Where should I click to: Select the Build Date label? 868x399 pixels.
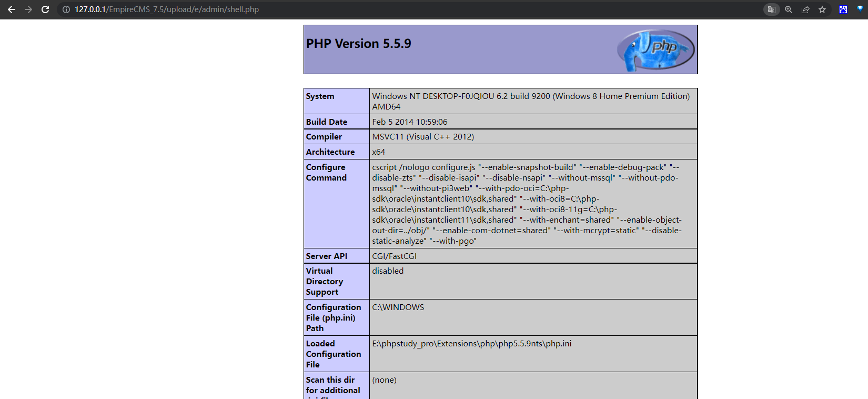(327, 122)
